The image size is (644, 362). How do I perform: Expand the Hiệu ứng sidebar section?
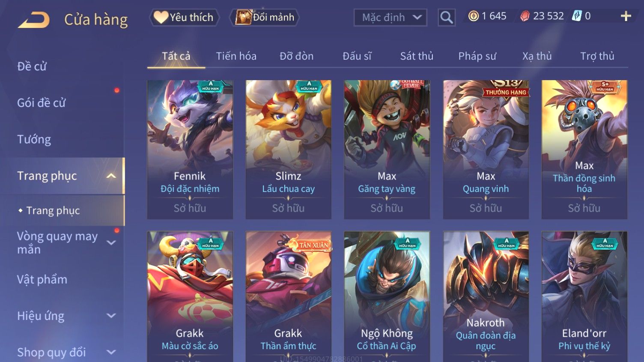coord(111,316)
